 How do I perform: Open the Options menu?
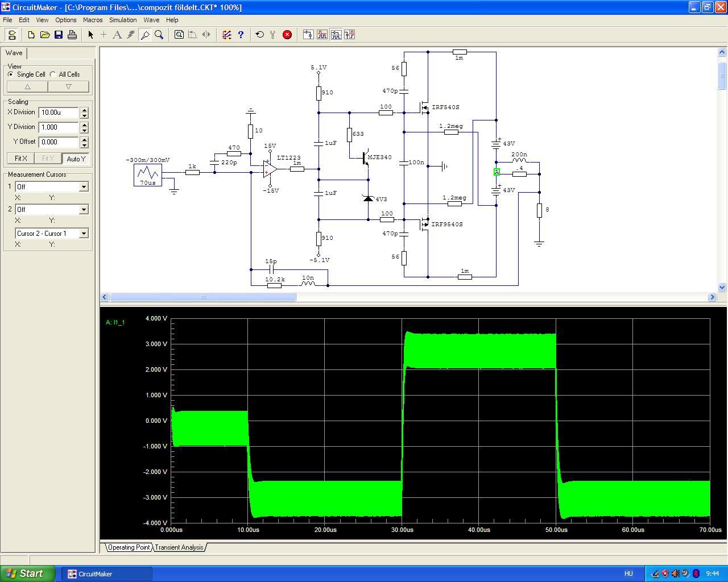click(x=66, y=20)
